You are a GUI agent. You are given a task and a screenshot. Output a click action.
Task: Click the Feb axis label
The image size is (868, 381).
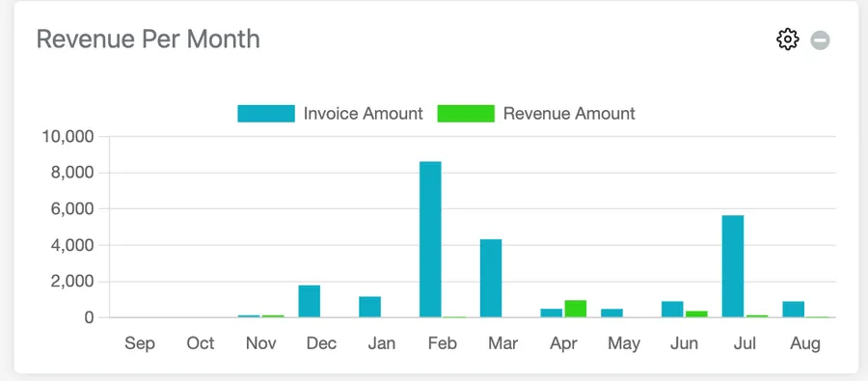coord(443,343)
